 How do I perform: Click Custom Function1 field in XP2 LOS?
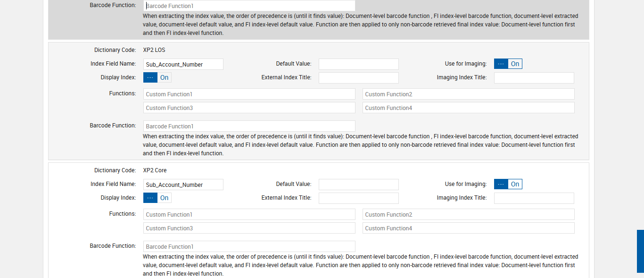[x=249, y=94]
